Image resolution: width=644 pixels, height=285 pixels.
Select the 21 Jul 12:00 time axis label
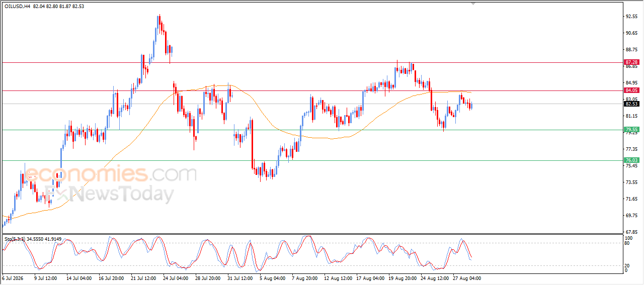[142, 277]
